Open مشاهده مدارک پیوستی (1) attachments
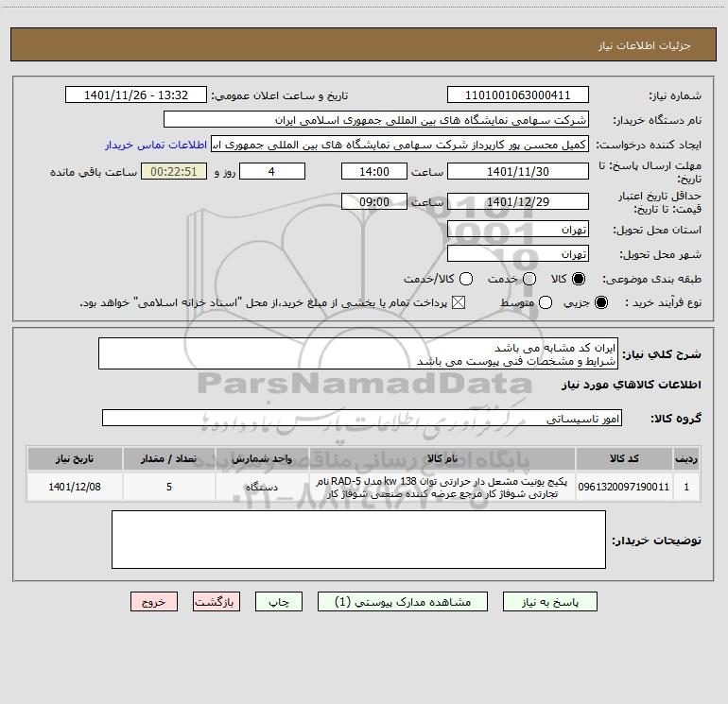The width and height of the screenshot is (728, 704). [x=403, y=602]
